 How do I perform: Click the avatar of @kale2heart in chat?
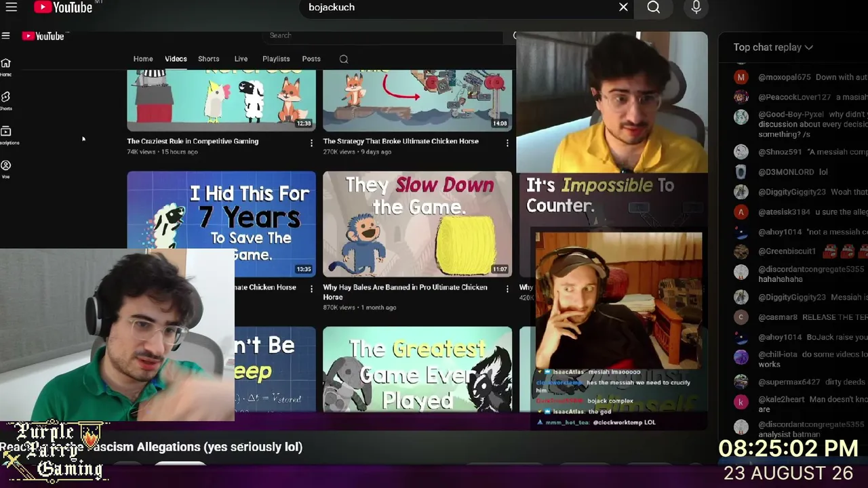point(741,402)
